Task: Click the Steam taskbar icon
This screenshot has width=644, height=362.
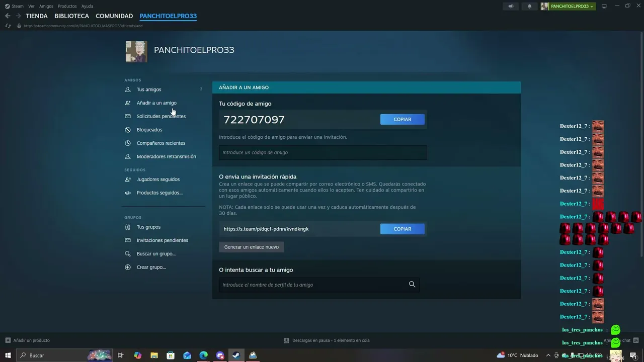Action: tap(236, 355)
